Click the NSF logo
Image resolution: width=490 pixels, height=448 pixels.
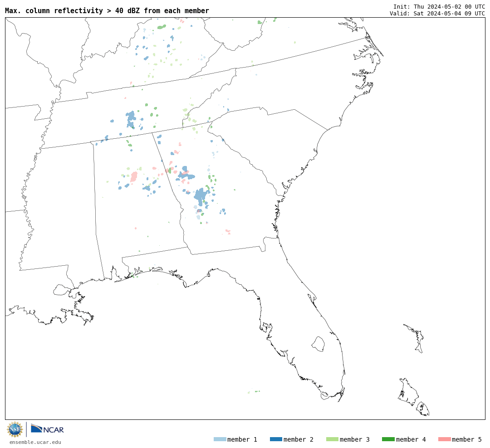[x=15, y=429]
